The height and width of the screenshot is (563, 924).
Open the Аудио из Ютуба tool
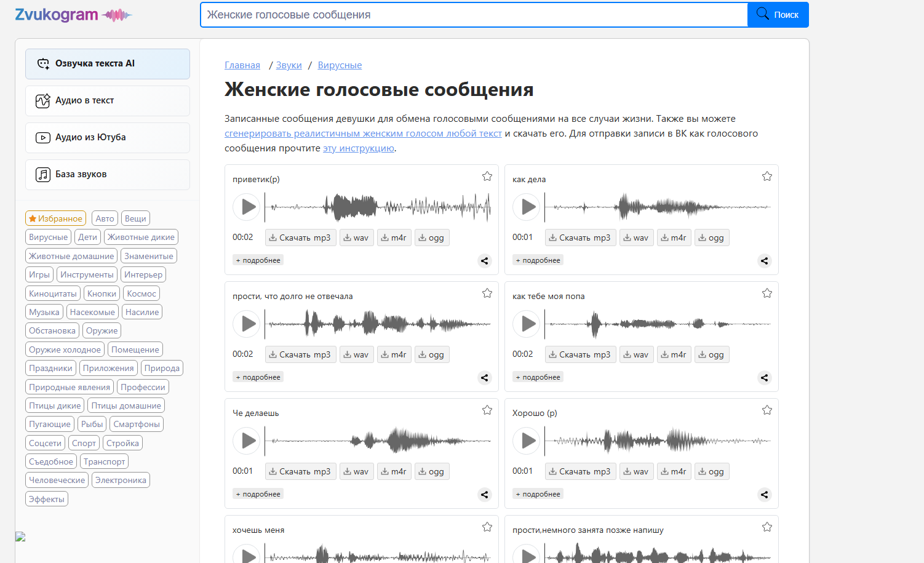tap(108, 138)
